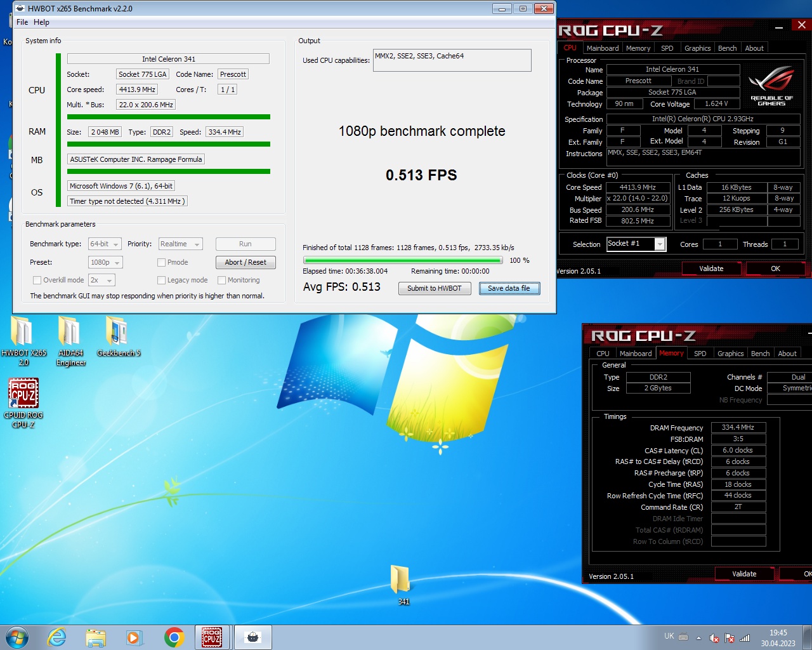Viewport: 812px width, 650px height.
Task: Click the Used CPU capabilities text box
Action: coord(452,60)
